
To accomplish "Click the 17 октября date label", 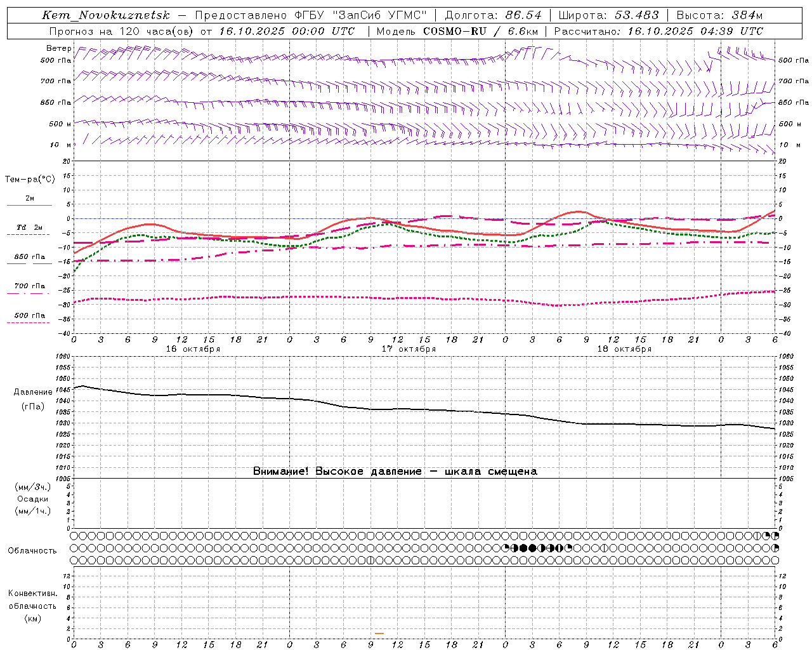I will coord(409,349).
